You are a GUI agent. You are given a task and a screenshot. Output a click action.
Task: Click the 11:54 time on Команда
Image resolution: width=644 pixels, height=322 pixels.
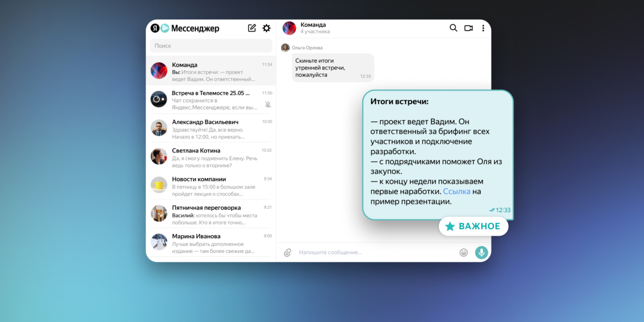[x=267, y=65]
